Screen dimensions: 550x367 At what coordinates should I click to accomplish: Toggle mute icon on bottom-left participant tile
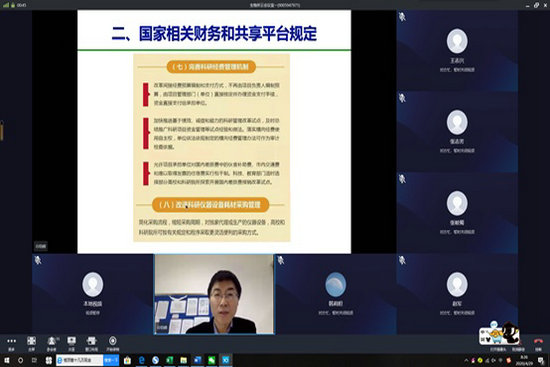(38, 260)
